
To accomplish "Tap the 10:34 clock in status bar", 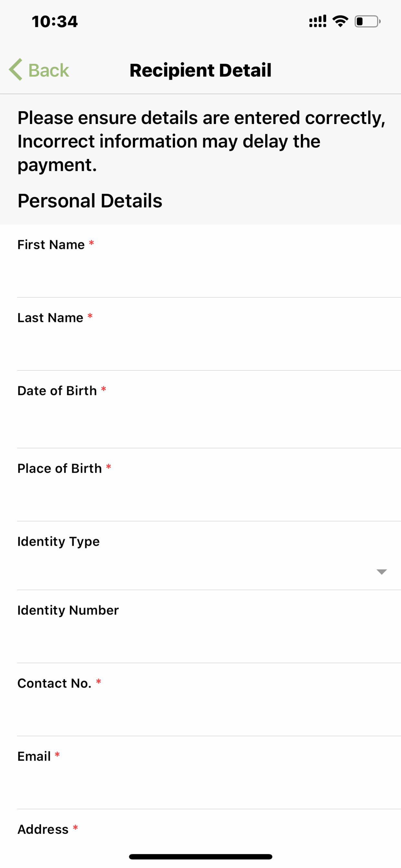I will [x=55, y=22].
